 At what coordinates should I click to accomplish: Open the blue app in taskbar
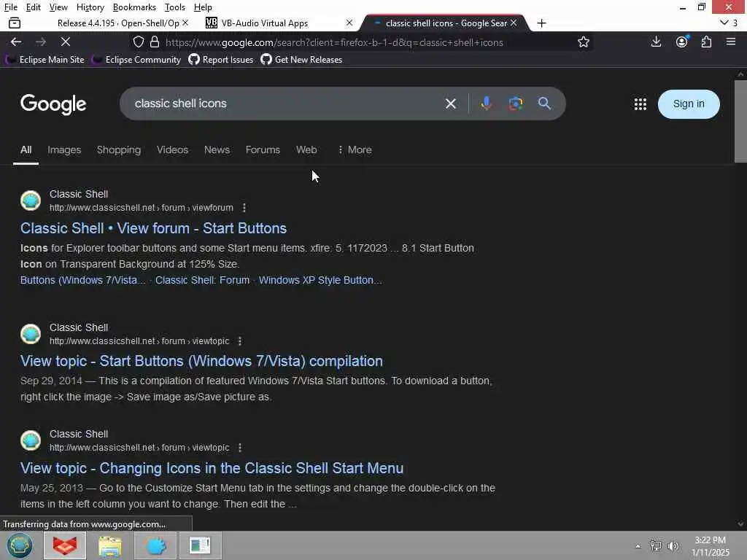[155, 545]
